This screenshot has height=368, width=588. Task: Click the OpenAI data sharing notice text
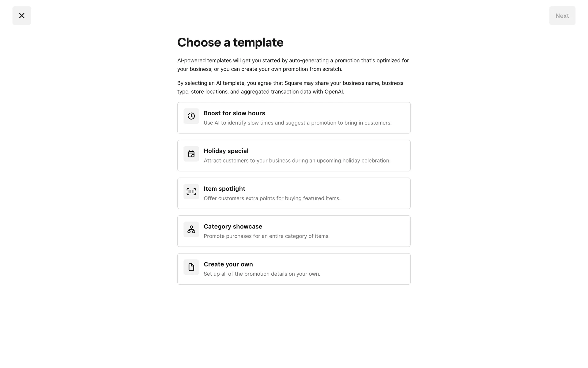290,87
